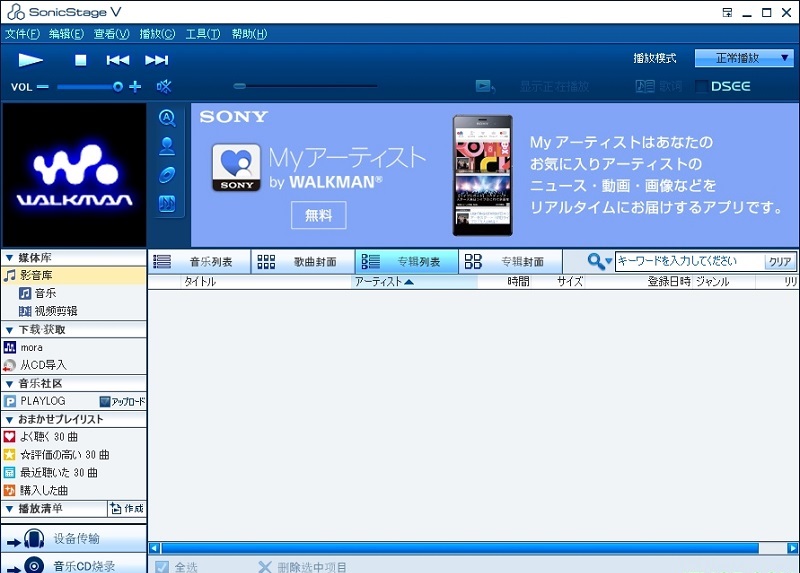The height and width of the screenshot is (573, 800).
Task: Skip to the previous track
Action: (118, 60)
